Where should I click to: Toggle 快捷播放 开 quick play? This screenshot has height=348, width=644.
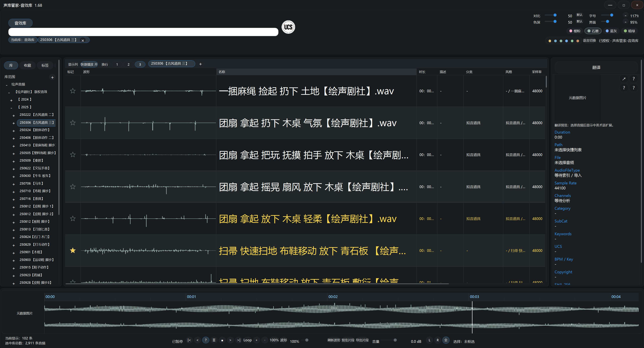(x=89, y=64)
